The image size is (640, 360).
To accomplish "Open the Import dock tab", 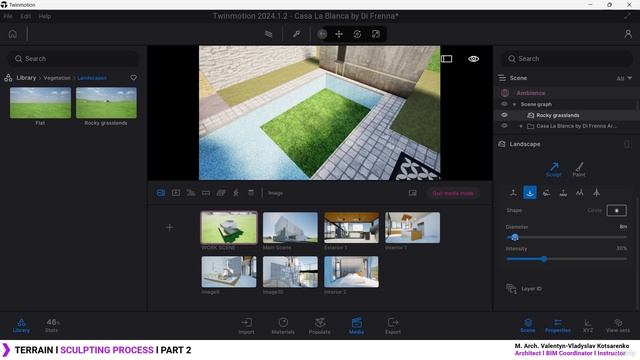I will (246, 326).
